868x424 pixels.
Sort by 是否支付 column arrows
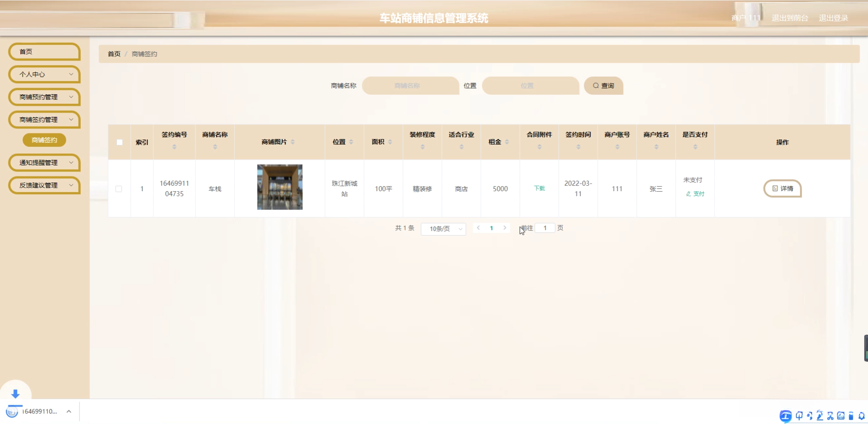[695, 147]
